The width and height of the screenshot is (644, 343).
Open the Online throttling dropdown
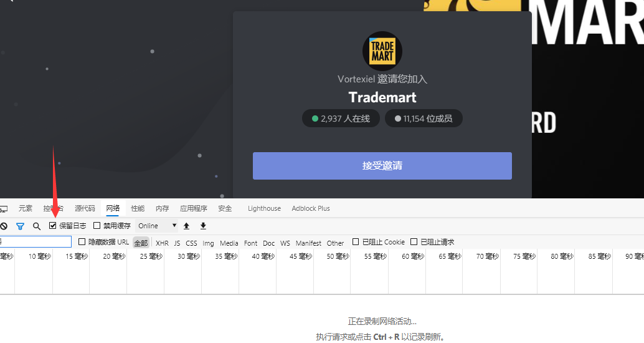click(156, 226)
